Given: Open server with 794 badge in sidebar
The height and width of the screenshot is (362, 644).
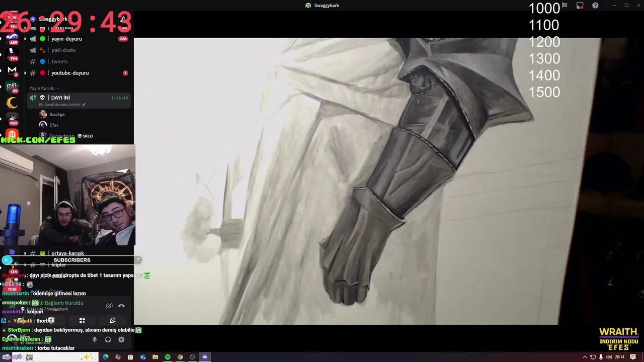Looking at the screenshot, I should click(12, 54).
